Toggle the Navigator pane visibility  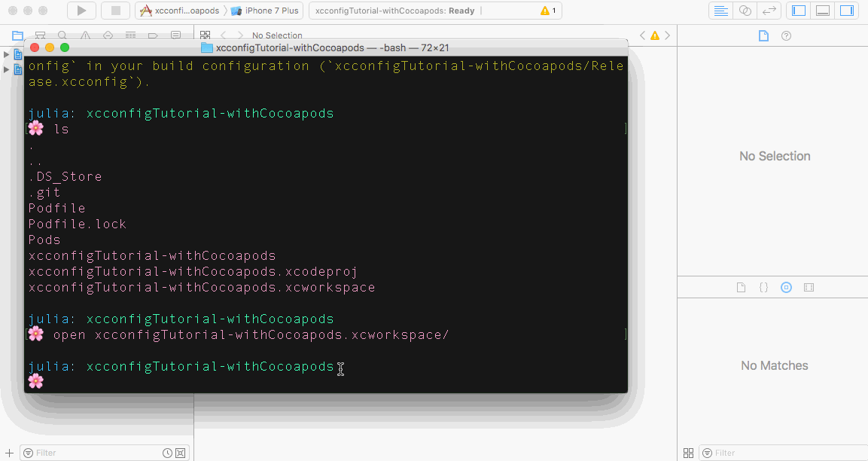coord(799,11)
